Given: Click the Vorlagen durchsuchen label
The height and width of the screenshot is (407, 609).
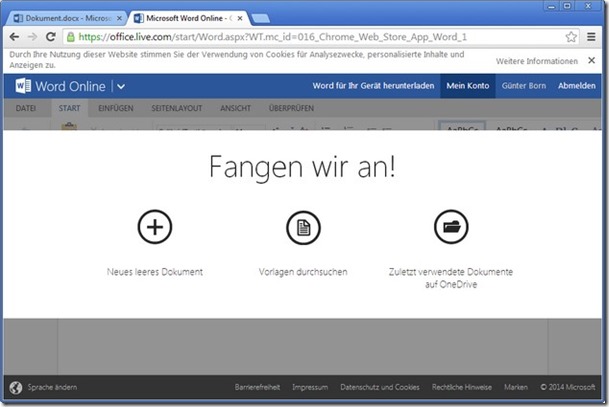Looking at the screenshot, I should (x=303, y=272).
